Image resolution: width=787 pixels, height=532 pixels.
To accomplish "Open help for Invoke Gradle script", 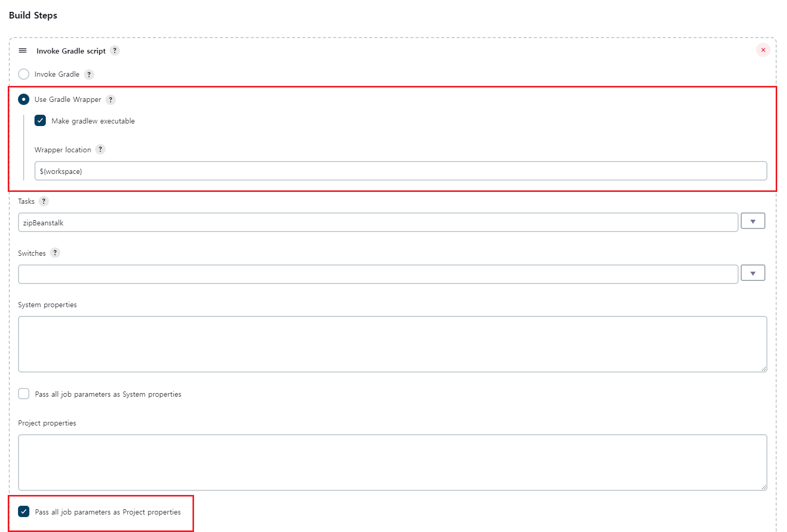I will tap(115, 50).
